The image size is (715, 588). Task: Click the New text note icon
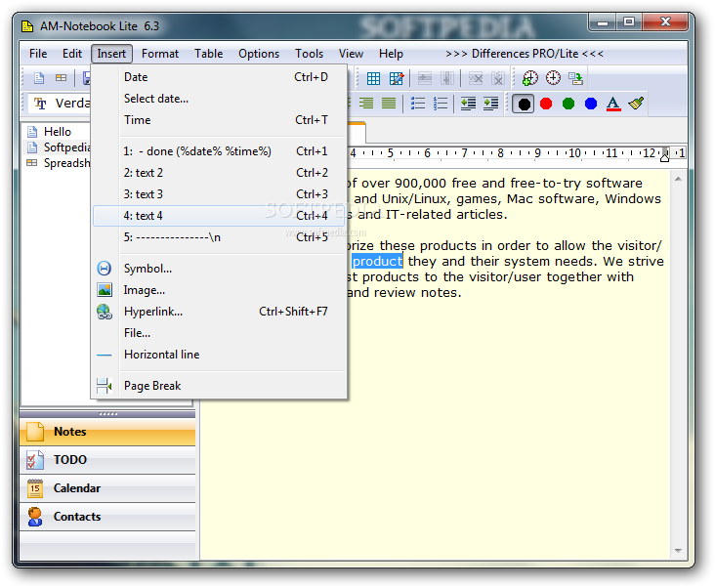[x=39, y=78]
